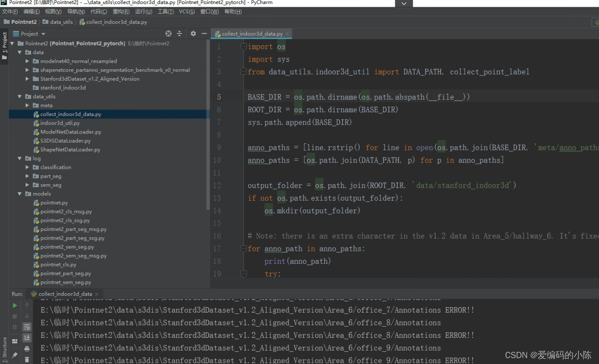
Task: Collapse the Pointnet2 root project node
Action: point(12,44)
